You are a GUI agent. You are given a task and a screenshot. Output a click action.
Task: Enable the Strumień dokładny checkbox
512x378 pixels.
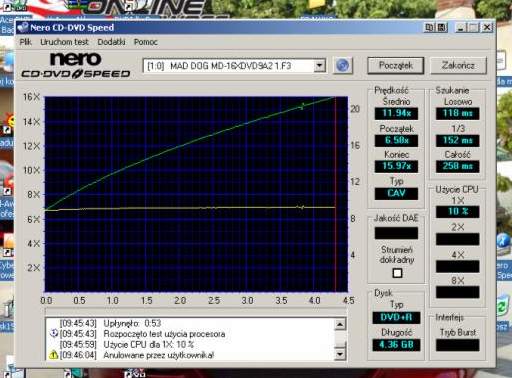click(x=397, y=273)
